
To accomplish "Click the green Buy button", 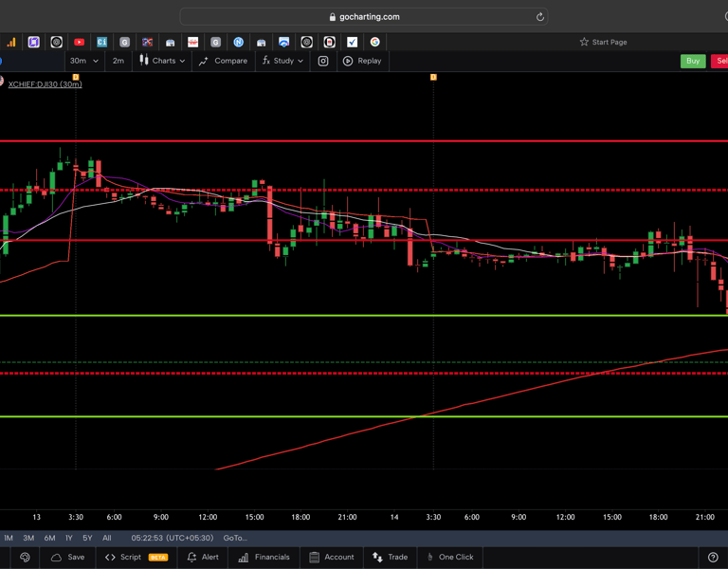I will (693, 61).
